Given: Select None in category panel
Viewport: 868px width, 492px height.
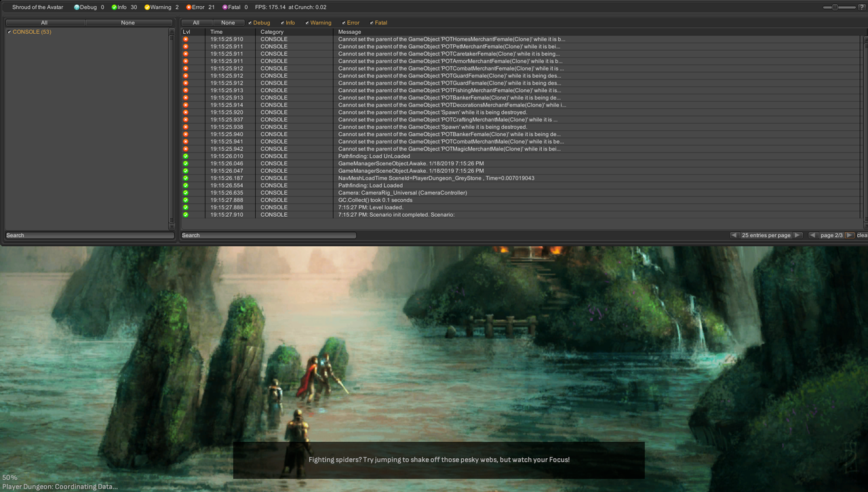Looking at the screenshot, I should pos(128,22).
